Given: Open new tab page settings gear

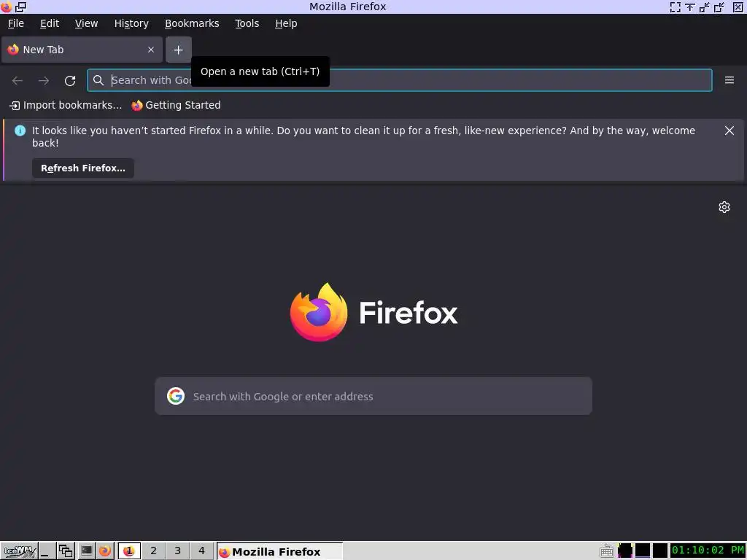Looking at the screenshot, I should (x=724, y=207).
